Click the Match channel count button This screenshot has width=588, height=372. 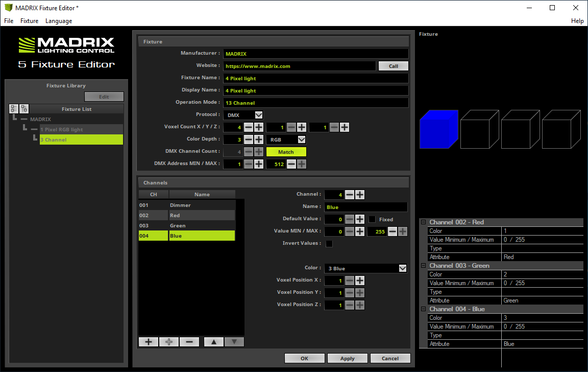tap(286, 152)
